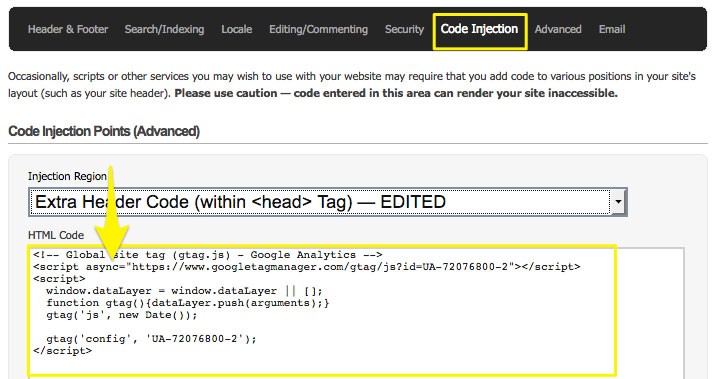Click the 'window.dataLayer' code line
The height and width of the screenshot is (379, 717).
184,291
